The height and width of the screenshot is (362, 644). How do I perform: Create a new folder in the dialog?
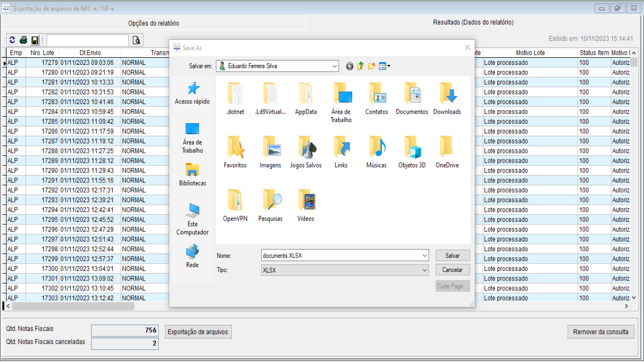[371, 66]
